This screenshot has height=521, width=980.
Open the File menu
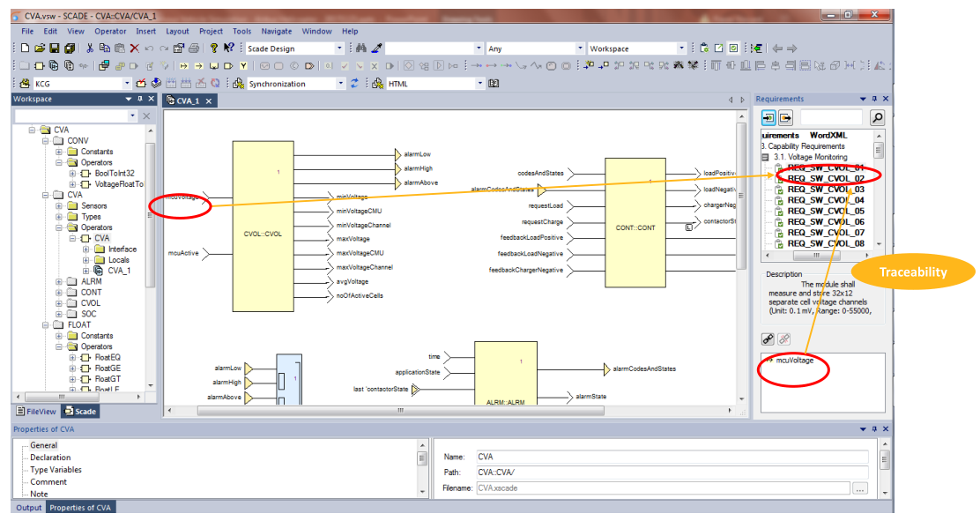27,31
